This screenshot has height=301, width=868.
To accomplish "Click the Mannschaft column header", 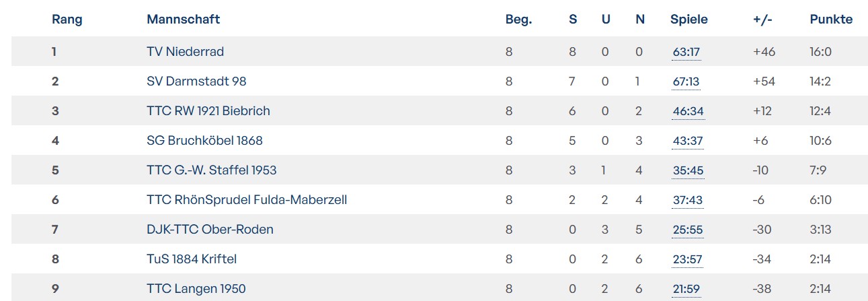I will (x=183, y=20).
